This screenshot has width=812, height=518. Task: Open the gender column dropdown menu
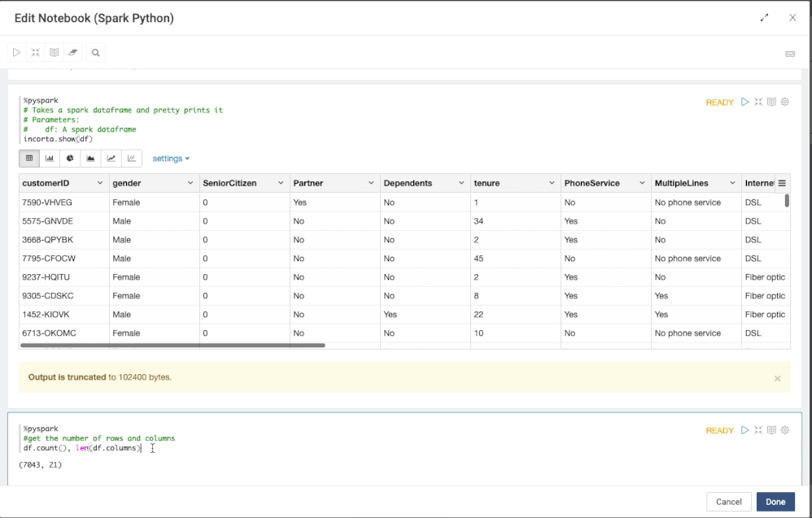coord(190,184)
